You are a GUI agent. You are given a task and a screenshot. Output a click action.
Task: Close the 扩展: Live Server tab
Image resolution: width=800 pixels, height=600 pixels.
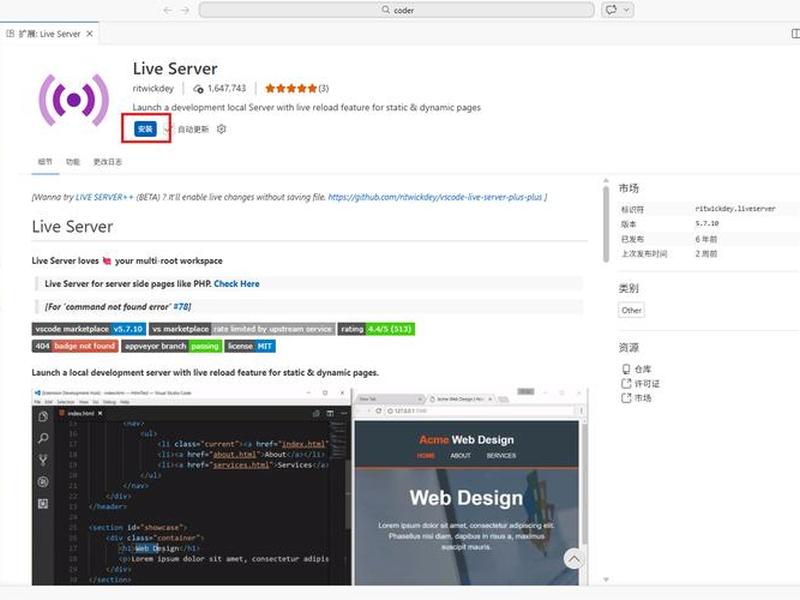tap(89, 34)
